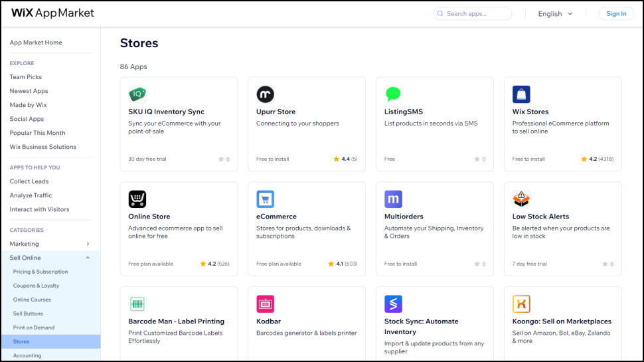This screenshot has height=362, width=644.
Task: Open Popular This Month section
Action: [37, 133]
